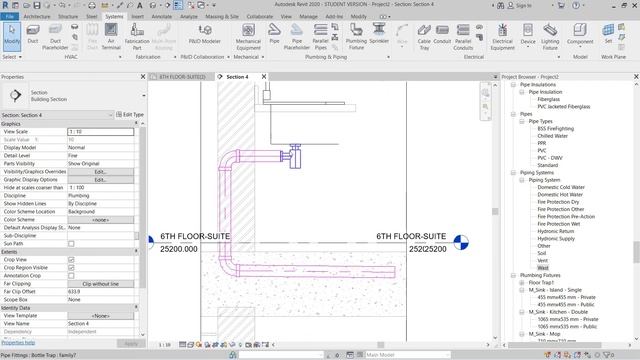Select the Air Terminal tool
The width and height of the screenshot is (640, 360).
[x=111, y=37]
